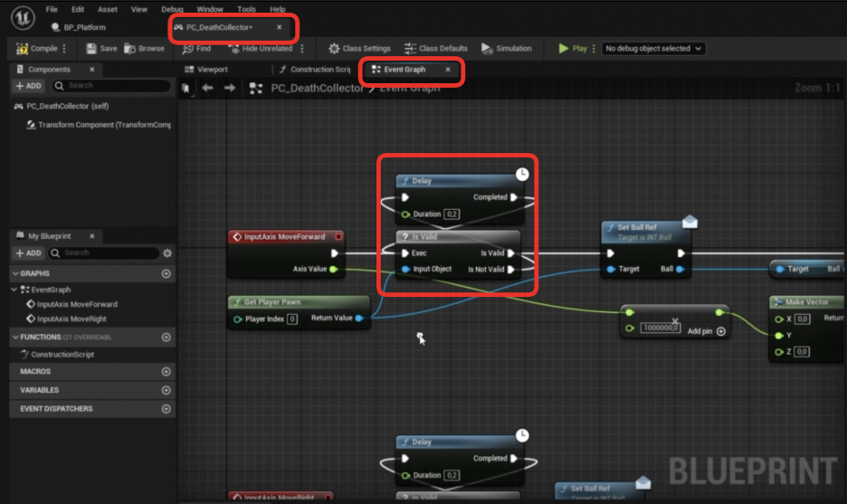Select PC_DeathCollector (self) component
The width and height of the screenshot is (847, 504).
(62, 107)
